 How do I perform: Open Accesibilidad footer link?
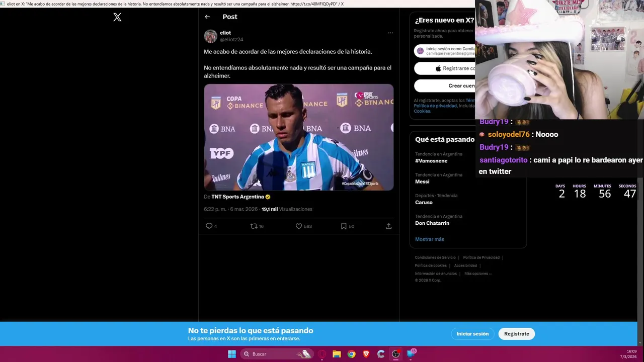(x=465, y=265)
